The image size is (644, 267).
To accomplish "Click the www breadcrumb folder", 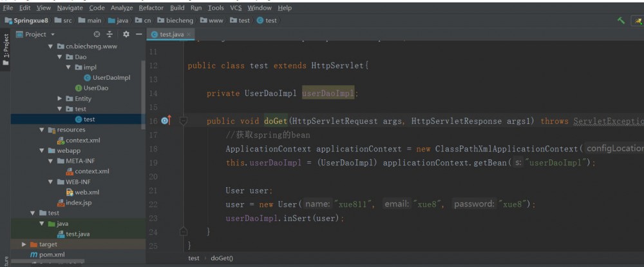I will pos(211,20).
